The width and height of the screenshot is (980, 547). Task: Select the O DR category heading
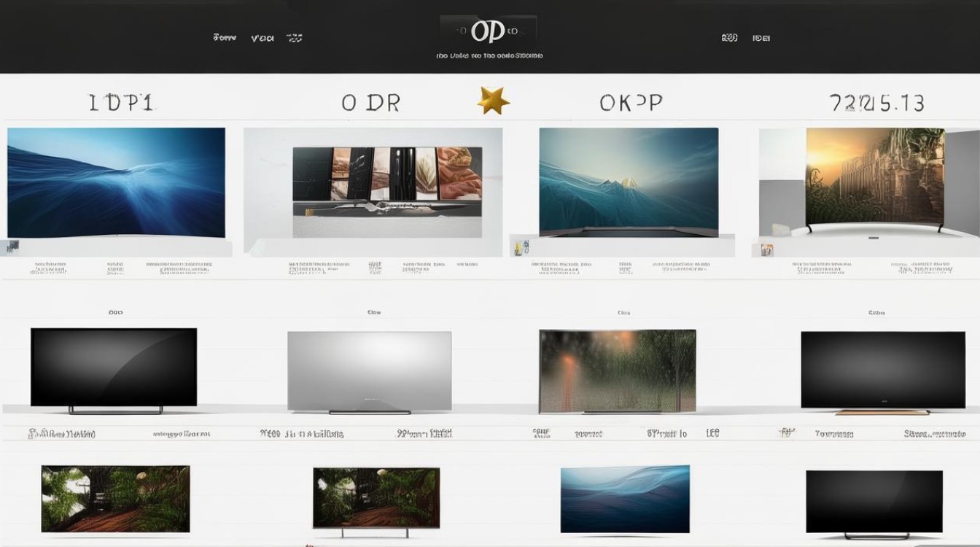pyautogui.click(x=370, y=103)
